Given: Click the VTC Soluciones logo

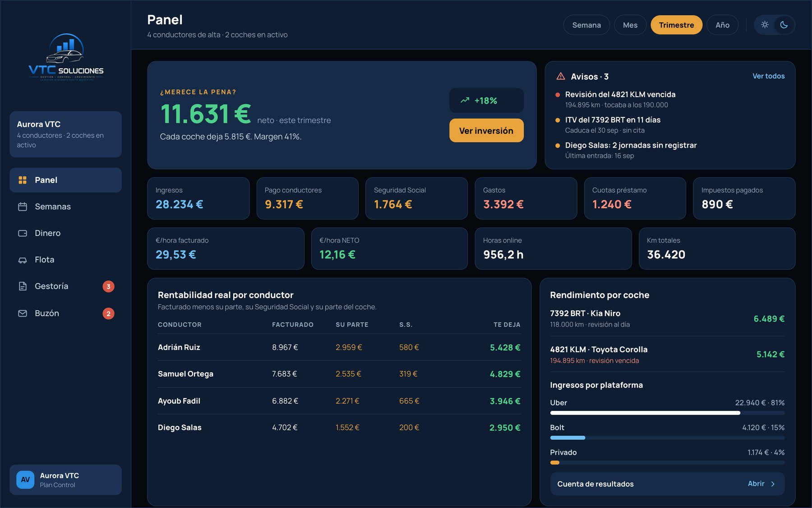Looking at the screenshot, I should 66,57.
